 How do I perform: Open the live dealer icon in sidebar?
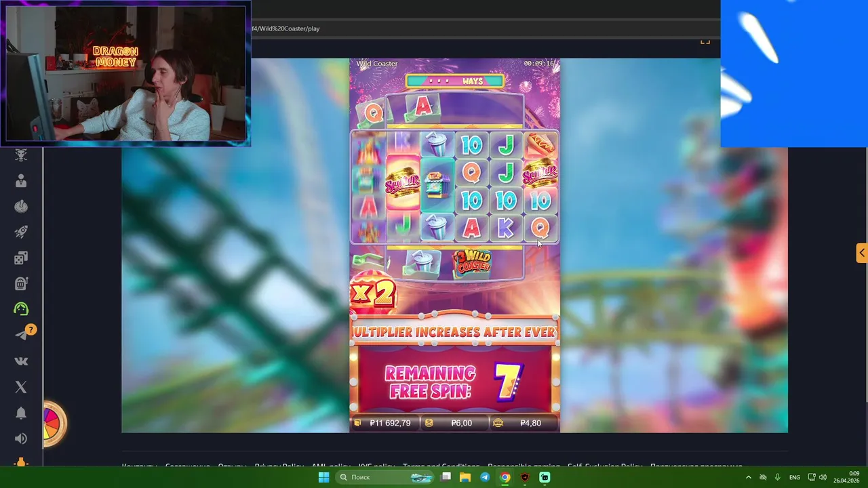tap(21, 181)
